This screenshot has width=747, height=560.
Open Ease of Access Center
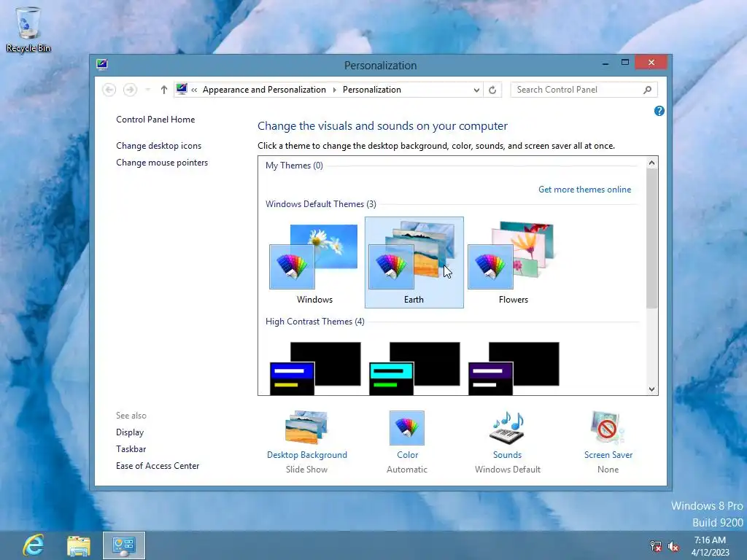point(158,466)
